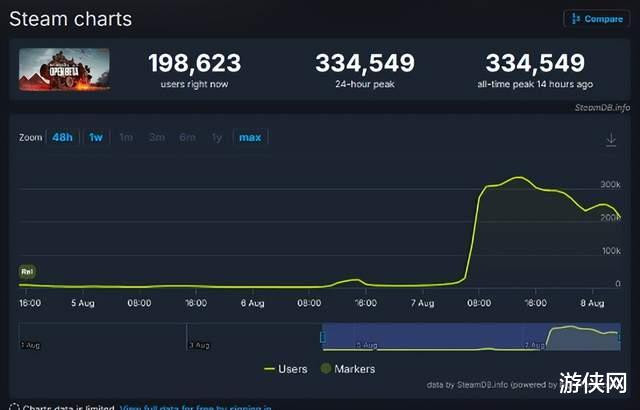This screenshot has height=410, width=640.
Task: Select the 1m zoom option
Action: point(126,137)
